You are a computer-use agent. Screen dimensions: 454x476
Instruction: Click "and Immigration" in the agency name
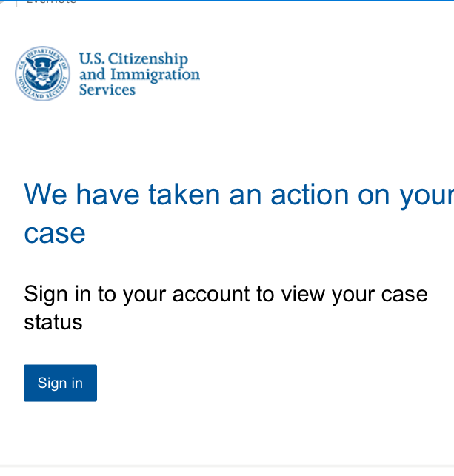point(139,75)
